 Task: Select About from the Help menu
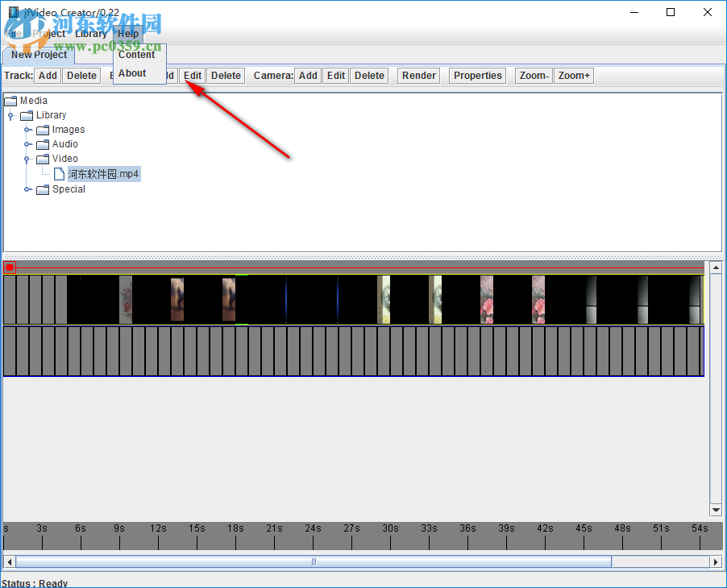(132, 72)
